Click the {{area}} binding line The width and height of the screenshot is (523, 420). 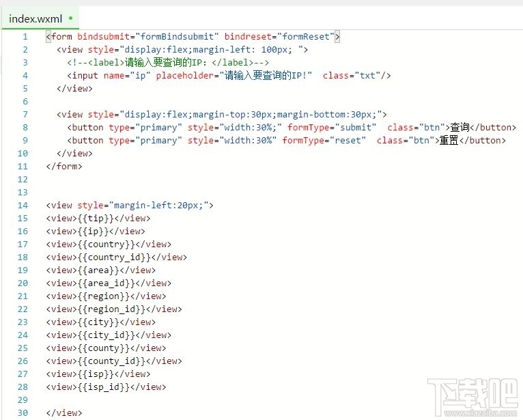click(x=101, y=270)
